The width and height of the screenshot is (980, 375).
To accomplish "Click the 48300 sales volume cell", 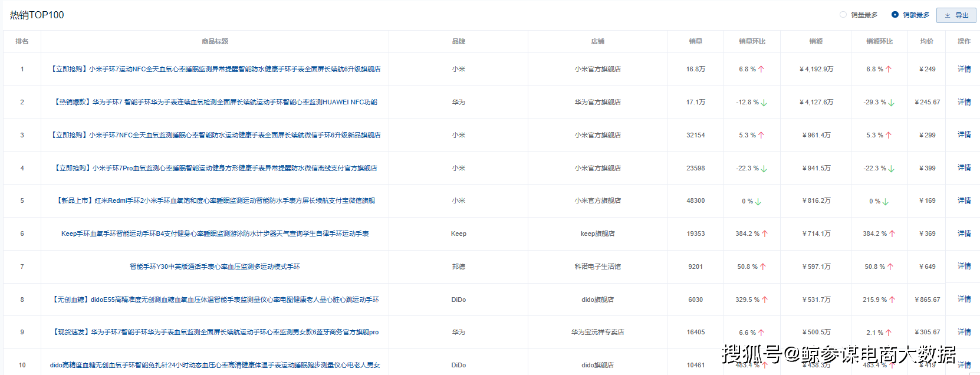I will [x=696, y=200].
